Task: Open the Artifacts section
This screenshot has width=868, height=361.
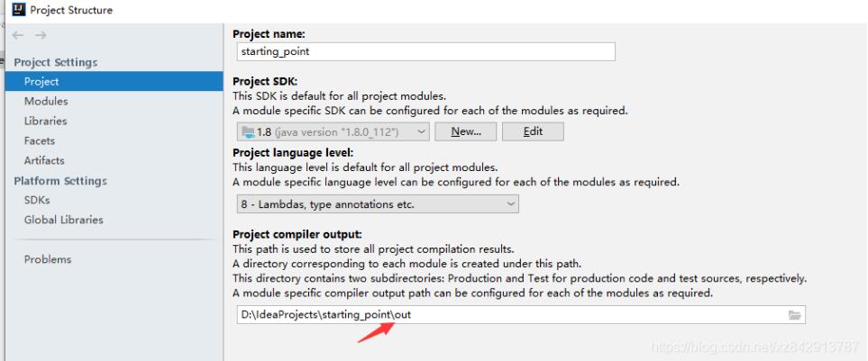Action: click(x=44, y=161)
